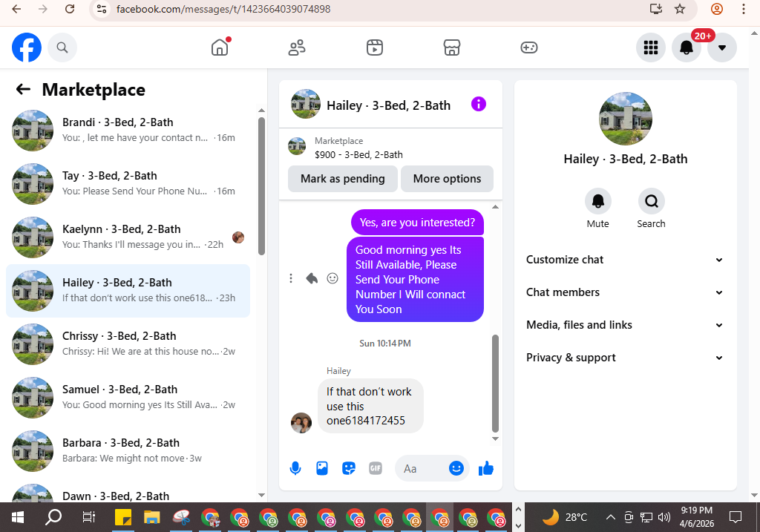The image size is (760, 532).
Task: Open the Notifications bell with 20+ badge
Action: point(687,47)
